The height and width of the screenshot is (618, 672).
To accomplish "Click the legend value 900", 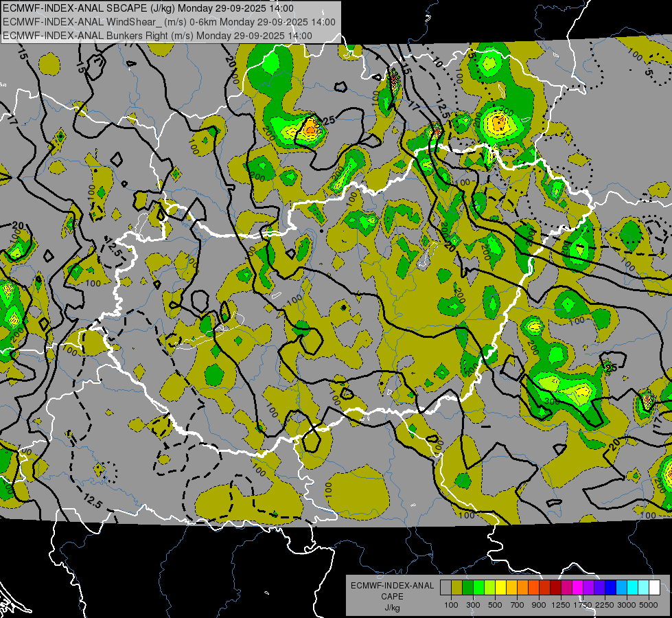I will [539, 605].
